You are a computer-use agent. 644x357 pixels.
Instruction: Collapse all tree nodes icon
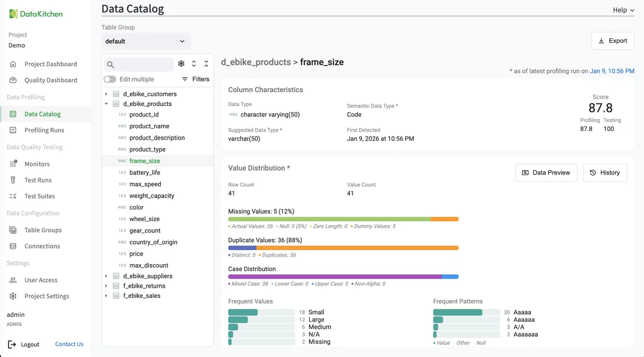(206, 64)
